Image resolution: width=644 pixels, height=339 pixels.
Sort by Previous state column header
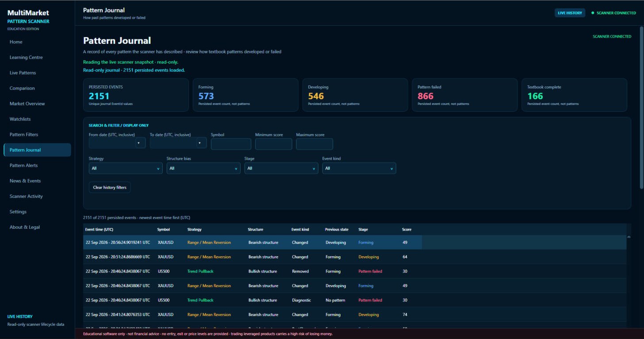[337, 229]
